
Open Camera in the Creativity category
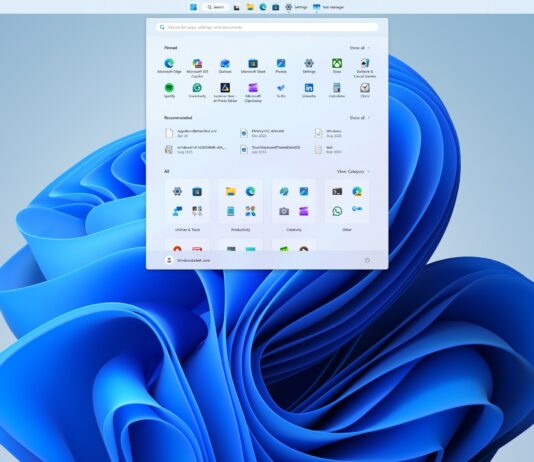[x=284, y=211]
